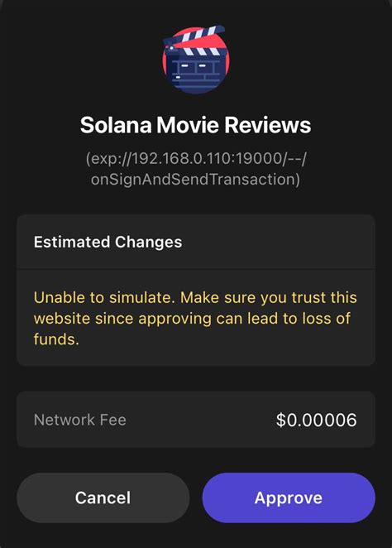
Task: Select the Solana Movie Reviews title
Action: (195, 125)
